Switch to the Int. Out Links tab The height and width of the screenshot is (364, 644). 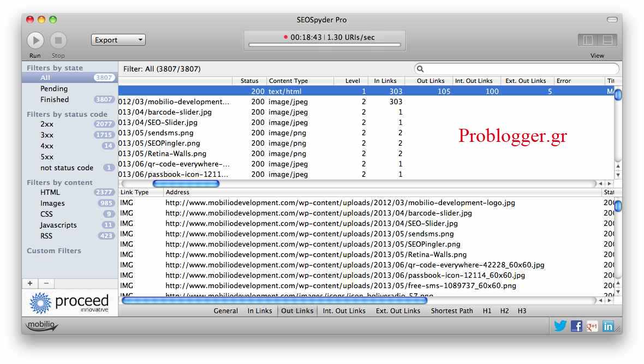coord(344,311)
